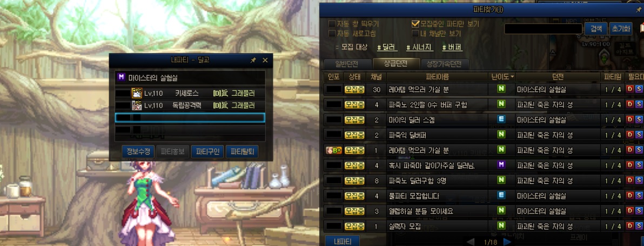
Task: Go to previous page of party list
Action: (x=471, y=242)
